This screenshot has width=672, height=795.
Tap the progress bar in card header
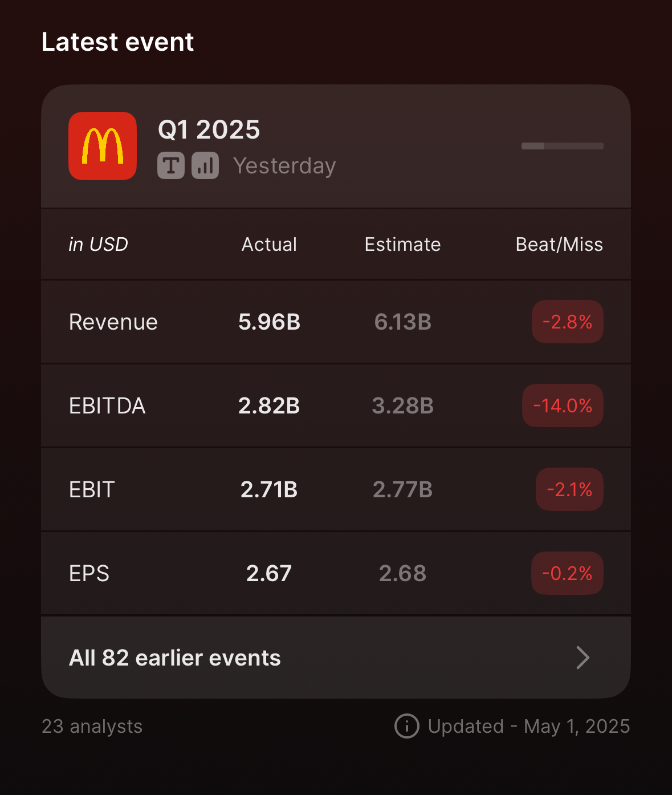[563, 146]
